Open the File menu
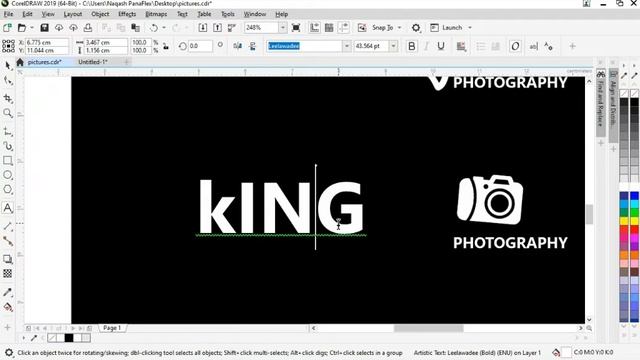Image resolution: width=640 pixels, height=360 pixels. [x=8, y=14]
